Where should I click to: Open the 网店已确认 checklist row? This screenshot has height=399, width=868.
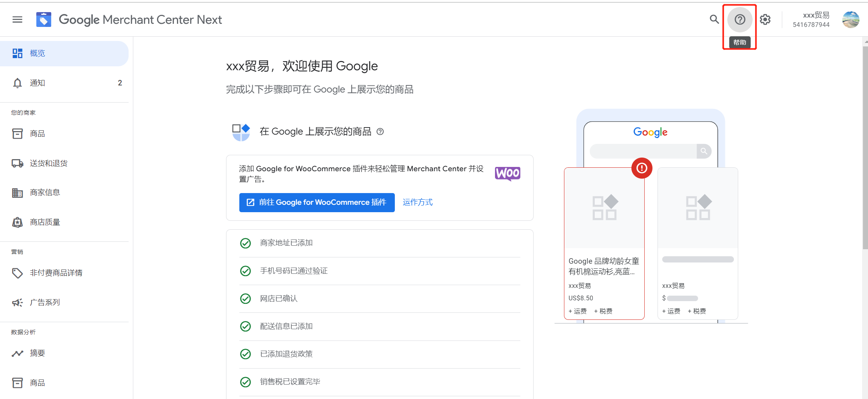(380, 299)
